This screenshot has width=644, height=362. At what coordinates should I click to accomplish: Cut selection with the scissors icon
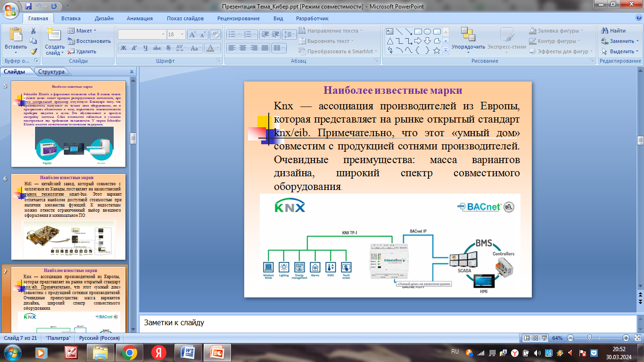pyautogui.click(x=33, y=31)
